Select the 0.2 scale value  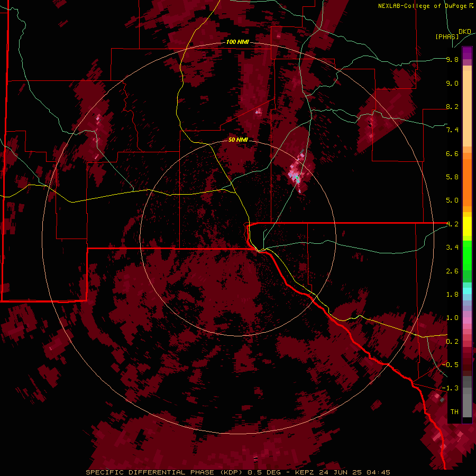(x=452, y=342)
